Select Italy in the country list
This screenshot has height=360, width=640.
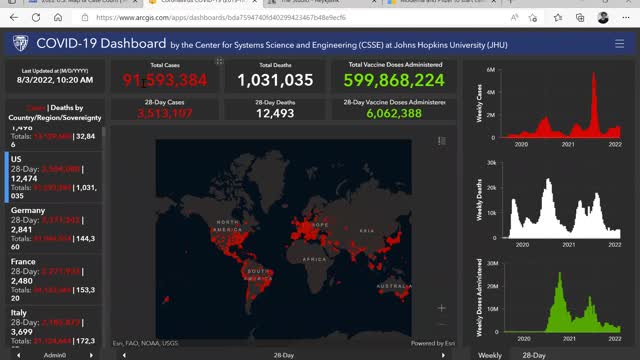pyautogui.click(x=53, y=327)
